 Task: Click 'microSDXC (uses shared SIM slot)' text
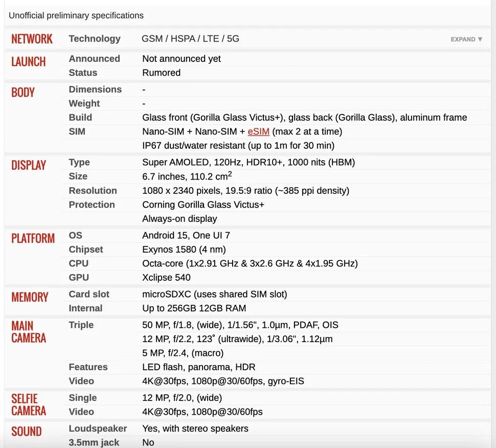pyautogui.click(x=215, y=294)
